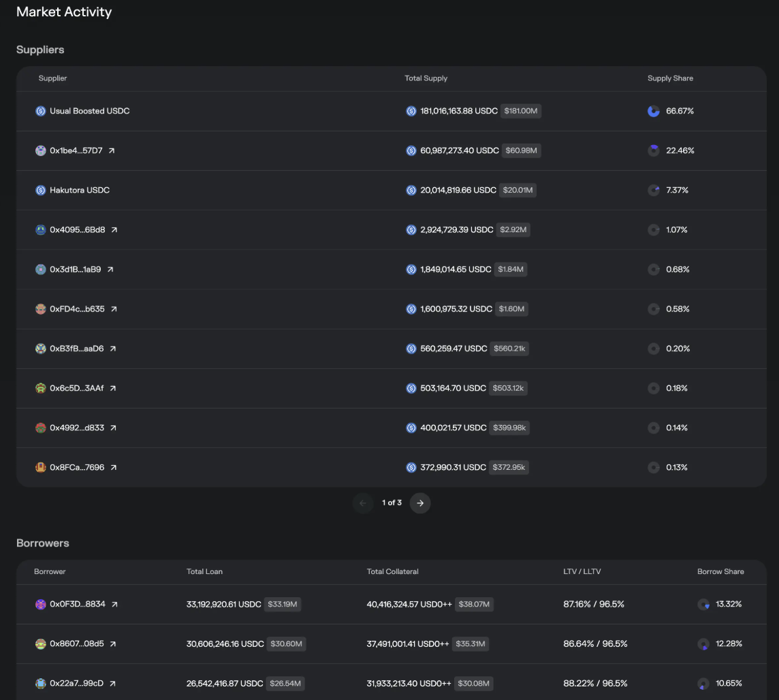
Task: Open external link for supplier 0x8FCa...7696
Action: click(114, 468)
